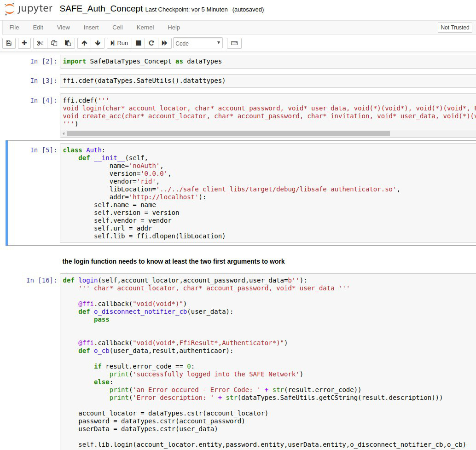
Task: Move selected cell up arrow
Action: tap(84, 43)
